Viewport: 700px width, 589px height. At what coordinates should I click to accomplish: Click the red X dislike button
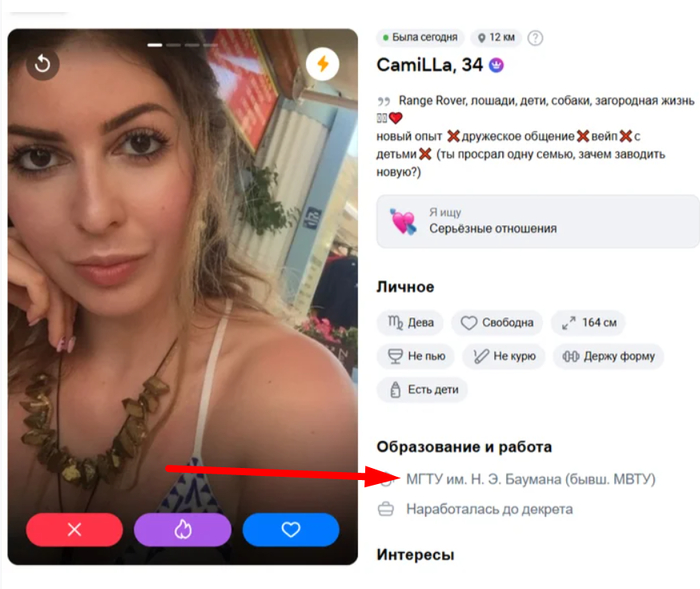pyautogui.click(x=75, y=530)
